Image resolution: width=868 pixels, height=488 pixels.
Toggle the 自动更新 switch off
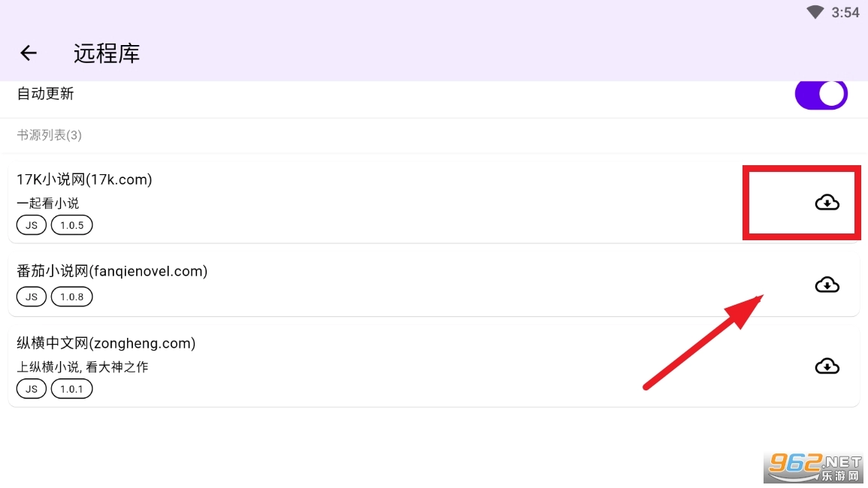(821, 95)
